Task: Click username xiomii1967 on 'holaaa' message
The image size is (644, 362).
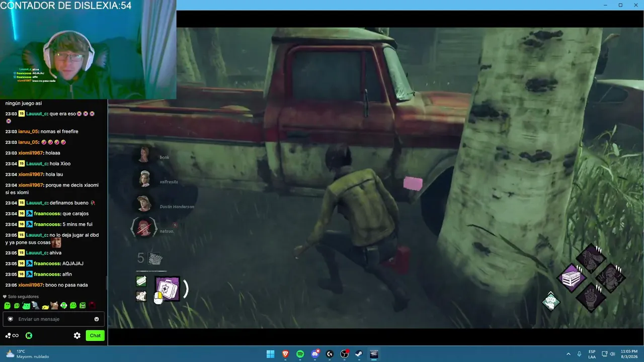Action: (x=31, y=153)
